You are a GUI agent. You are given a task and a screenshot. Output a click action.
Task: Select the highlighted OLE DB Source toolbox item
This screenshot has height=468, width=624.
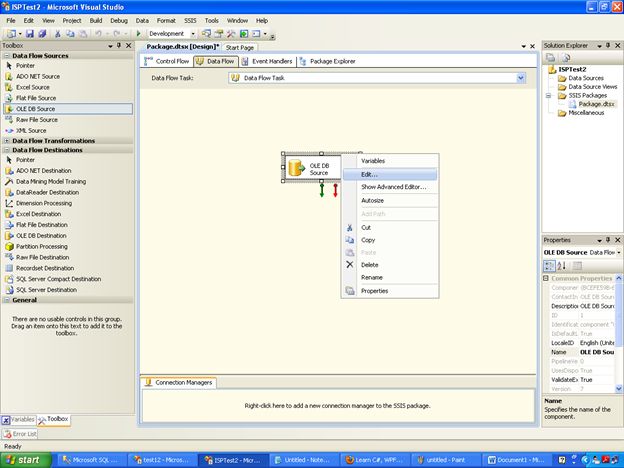68,109
